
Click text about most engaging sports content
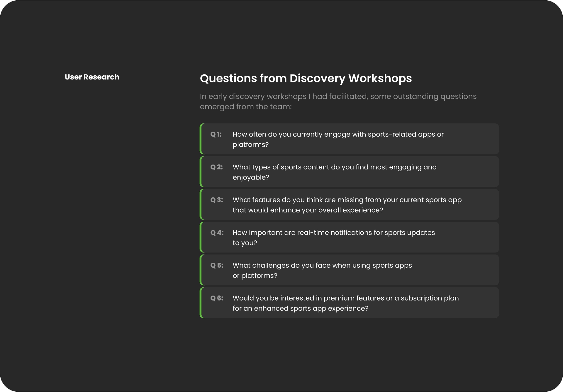pos(334,172)
